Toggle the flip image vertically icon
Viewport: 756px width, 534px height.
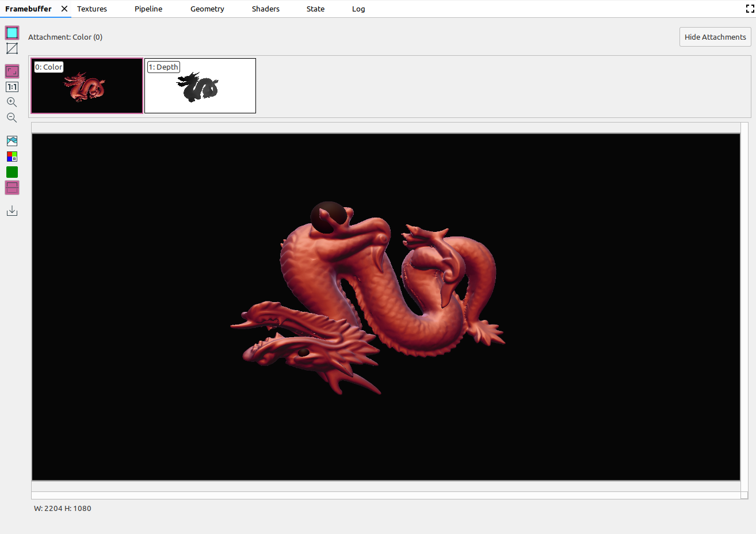[x=12, y=188]
